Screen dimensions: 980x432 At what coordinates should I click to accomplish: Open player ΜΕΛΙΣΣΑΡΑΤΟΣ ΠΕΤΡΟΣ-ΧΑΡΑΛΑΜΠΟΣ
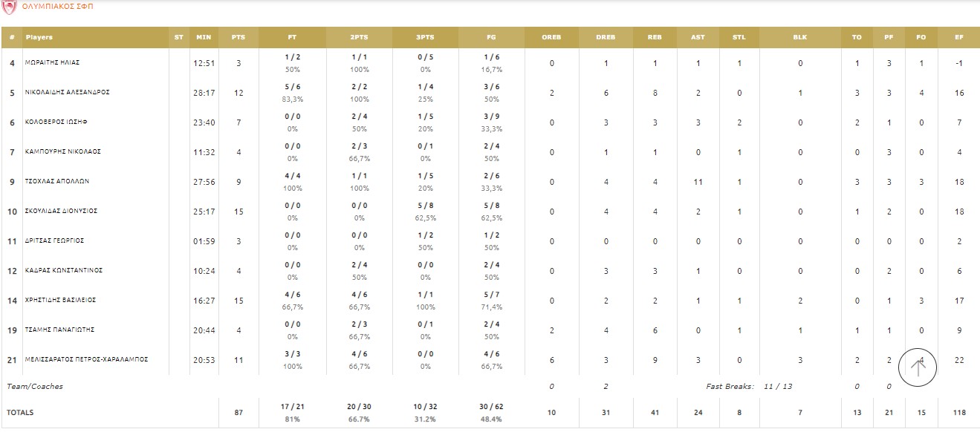coord(86,360)
